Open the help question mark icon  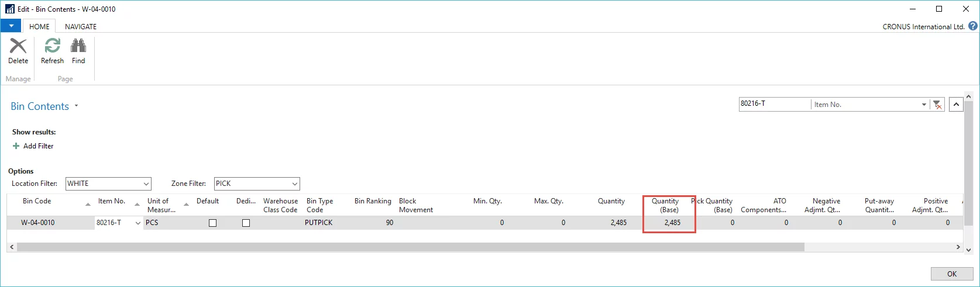[x=973, y=26]
